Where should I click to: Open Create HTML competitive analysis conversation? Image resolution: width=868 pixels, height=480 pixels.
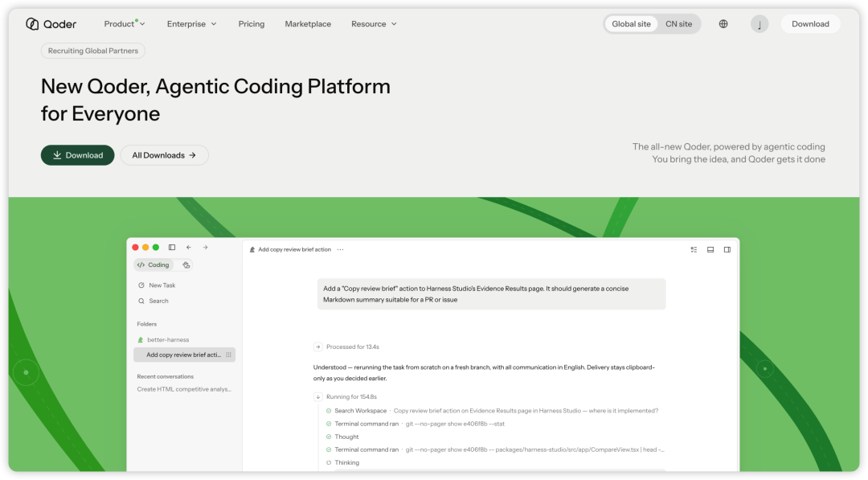(x=184, y=389)
